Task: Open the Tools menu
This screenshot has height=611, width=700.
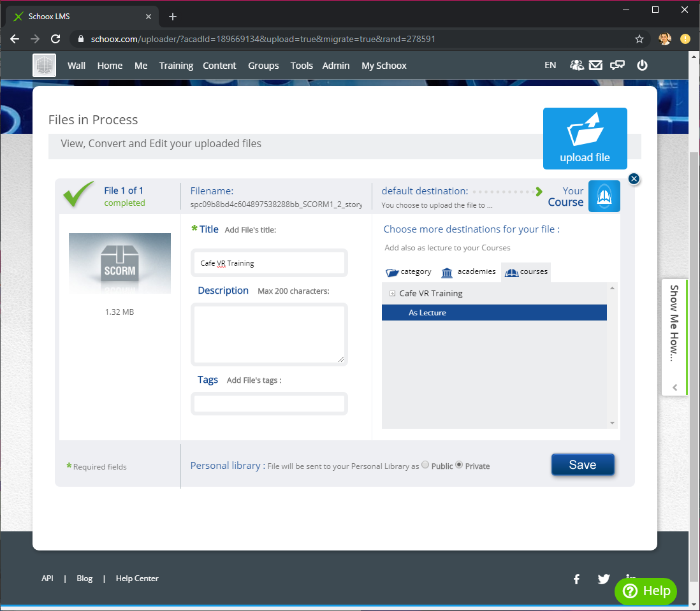Action: coord(302,66)
